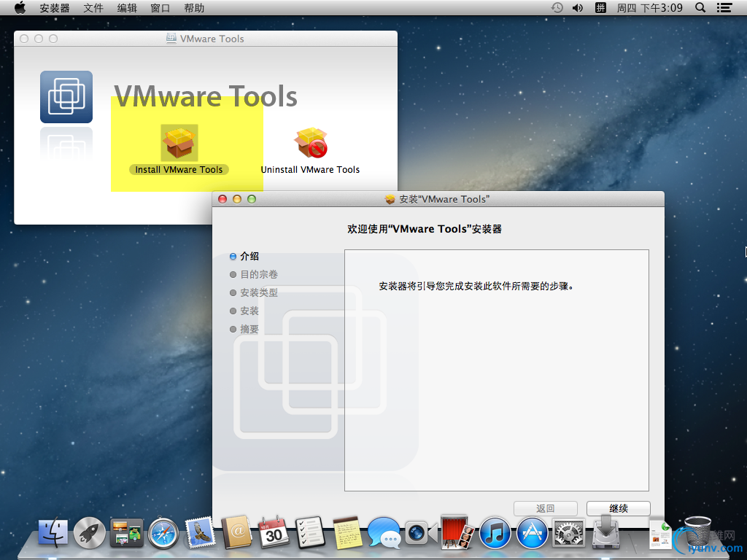Open the 安装器 application menu
Image resolution: width=747 pixels, height=560 pixels.
click(55, 8)
